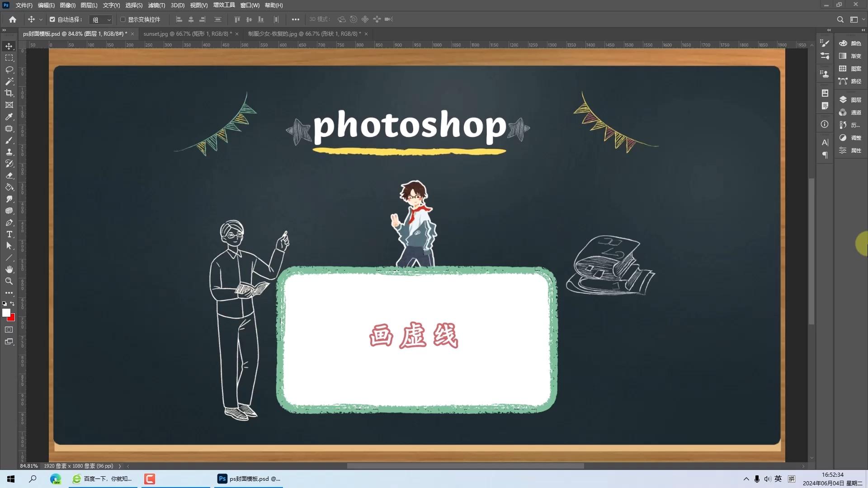Viewport: 868px width, 488px height.
Task: Open the 百度一下 browser taskbar item
Action: tap(103, 479)
